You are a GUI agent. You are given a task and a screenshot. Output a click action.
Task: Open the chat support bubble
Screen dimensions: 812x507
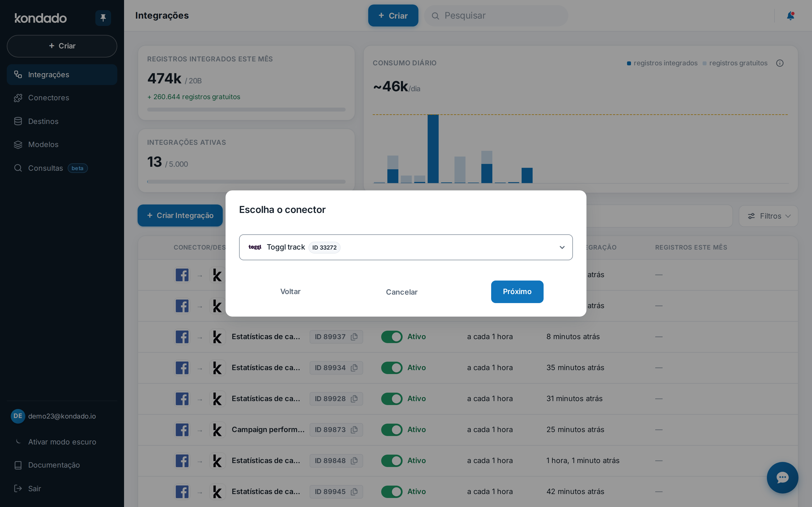[782, 477]
